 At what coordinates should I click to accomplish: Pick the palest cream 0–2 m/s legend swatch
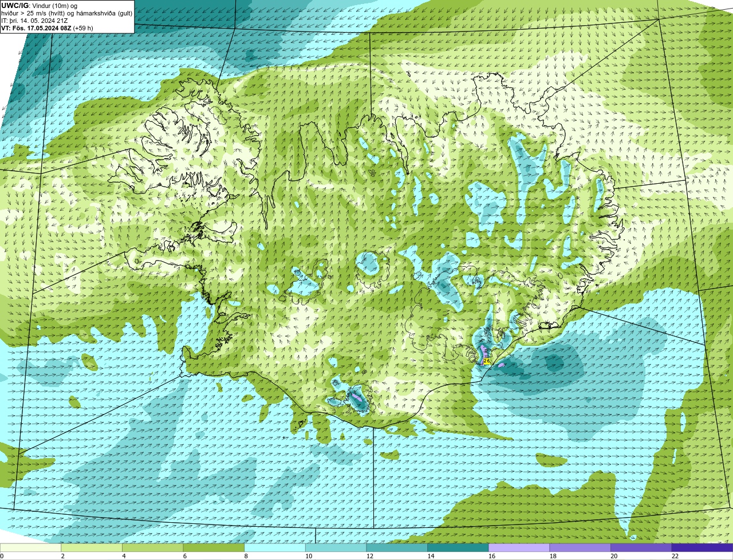pos(30,547)
